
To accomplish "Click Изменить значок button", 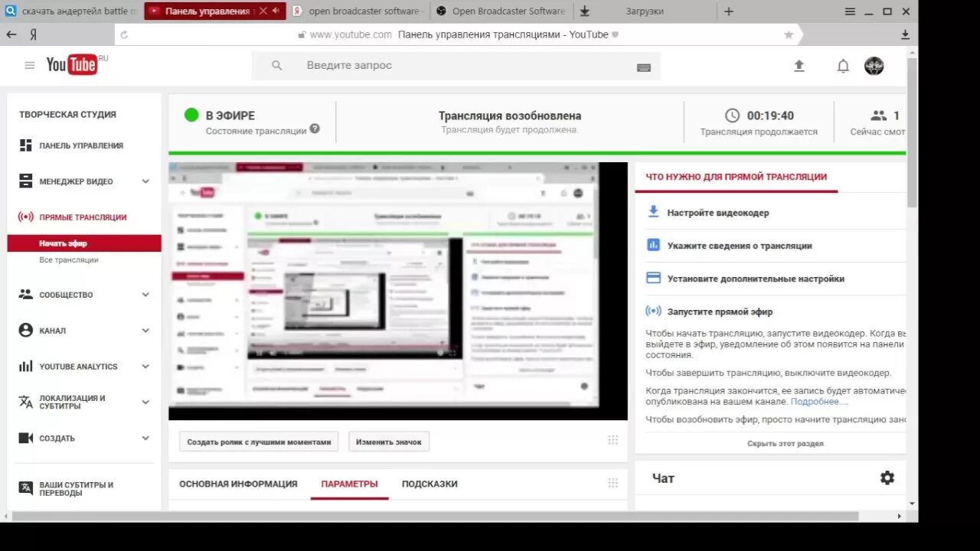I will click(389, 442).
